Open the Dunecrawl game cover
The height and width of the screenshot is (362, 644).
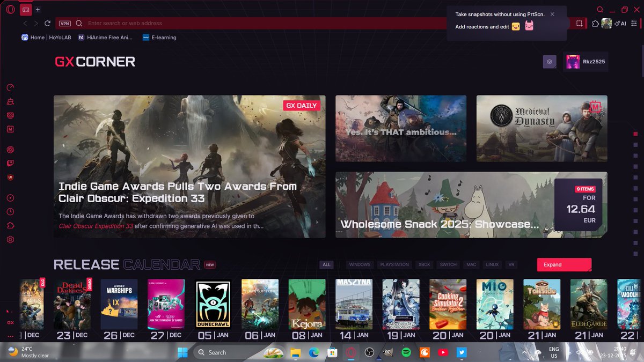213,304
